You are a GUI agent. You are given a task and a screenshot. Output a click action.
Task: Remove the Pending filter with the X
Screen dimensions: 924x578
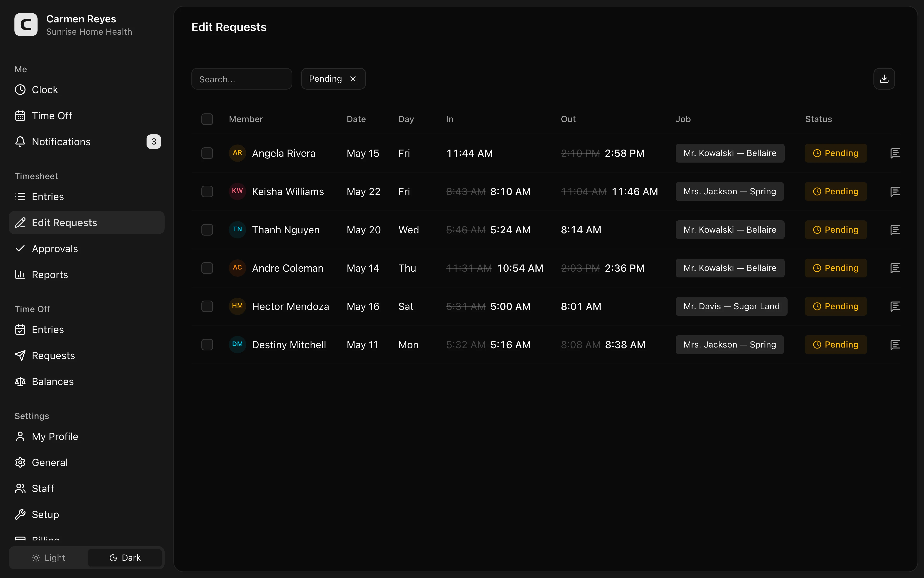(353, 79)
